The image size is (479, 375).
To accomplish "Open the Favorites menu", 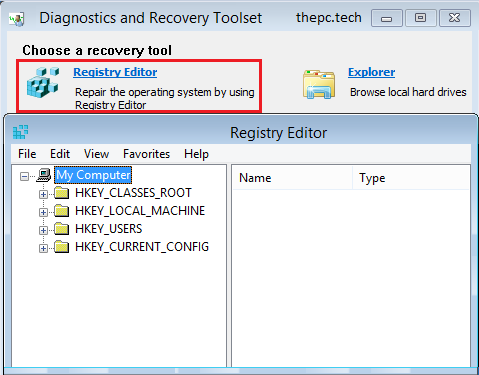I will point(146,154).
